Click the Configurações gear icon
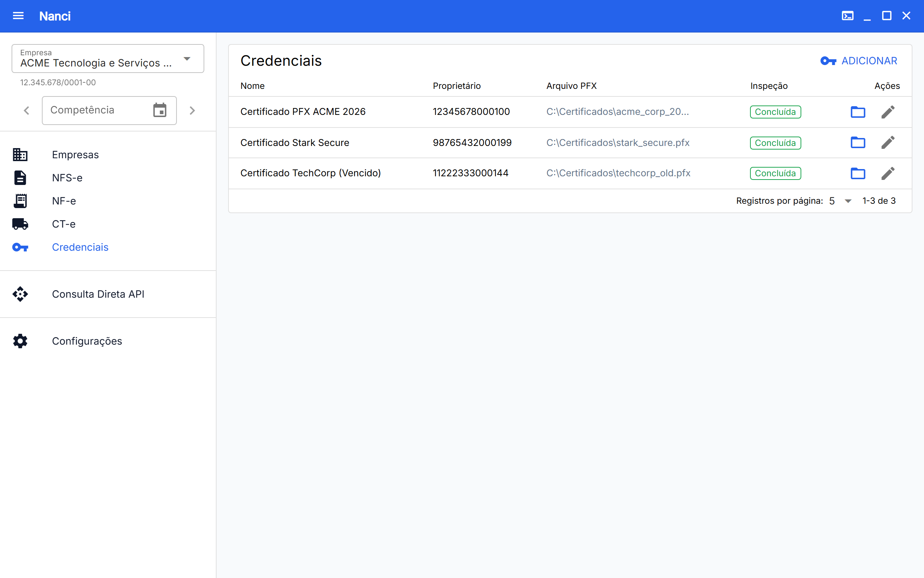 20,341
